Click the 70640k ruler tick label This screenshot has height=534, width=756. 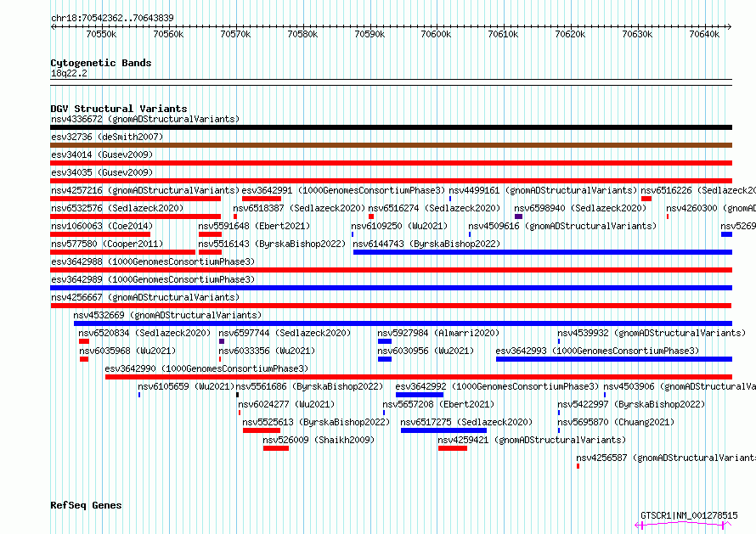coord(704,34)
